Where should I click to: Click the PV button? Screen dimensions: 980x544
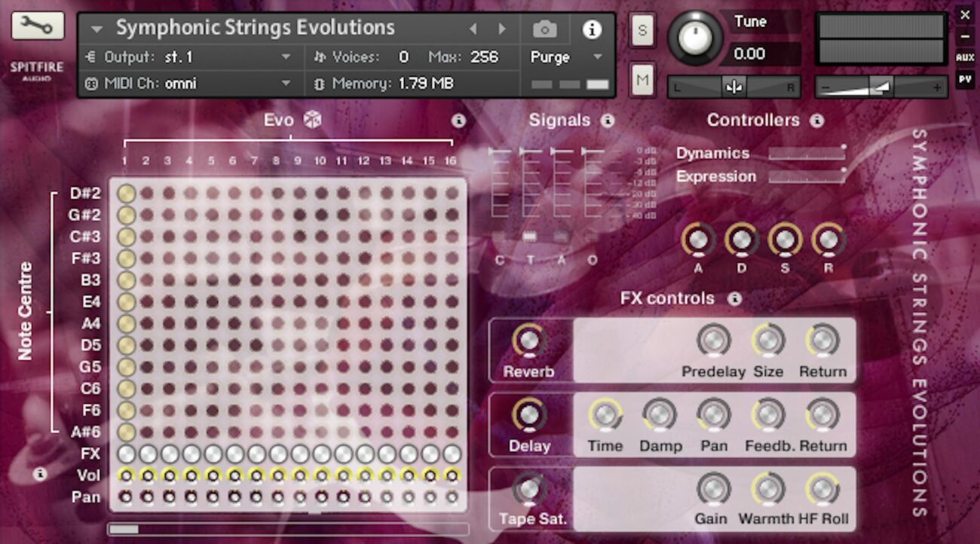965,78
